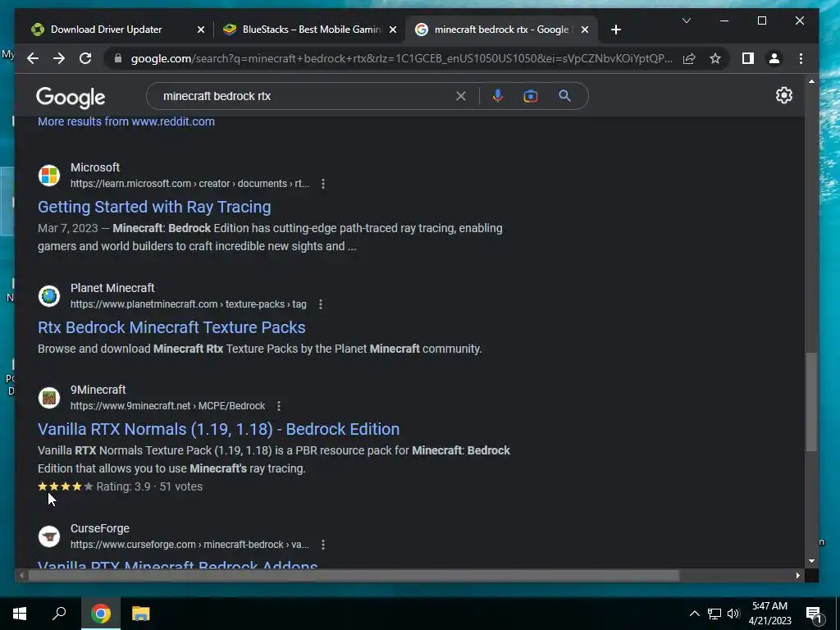
Task: Go back to the previous page
Action: 33,59
